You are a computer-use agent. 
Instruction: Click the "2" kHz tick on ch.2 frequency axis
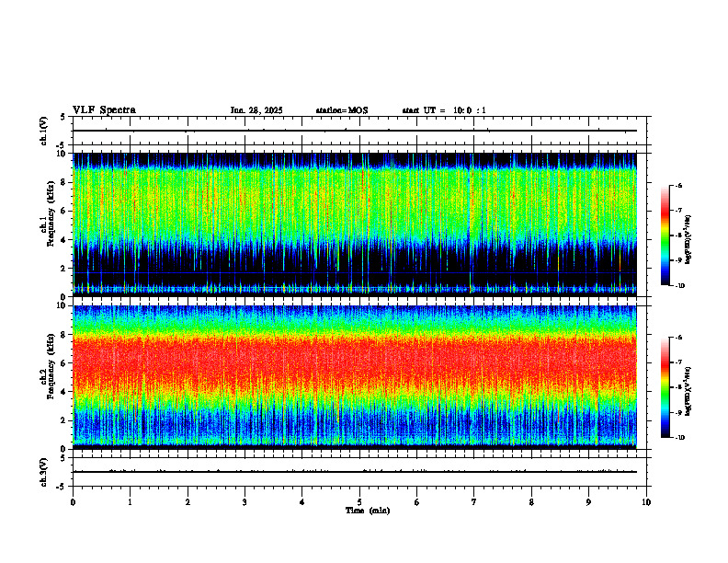(64, 420)
